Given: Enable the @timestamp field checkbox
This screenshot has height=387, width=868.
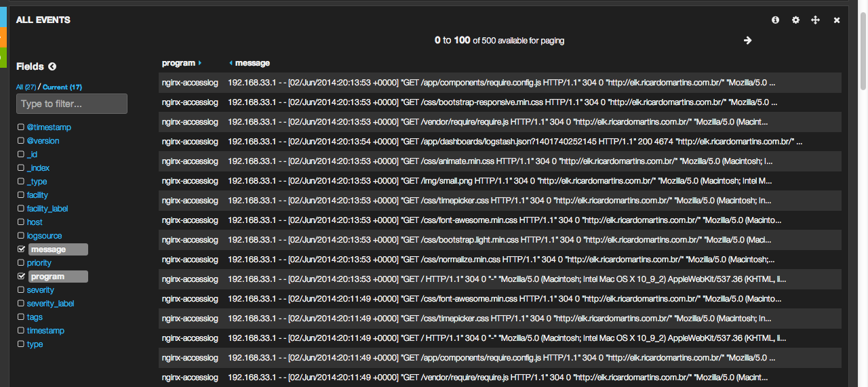Looking at the screenshot, I should (x=21, y=127).
